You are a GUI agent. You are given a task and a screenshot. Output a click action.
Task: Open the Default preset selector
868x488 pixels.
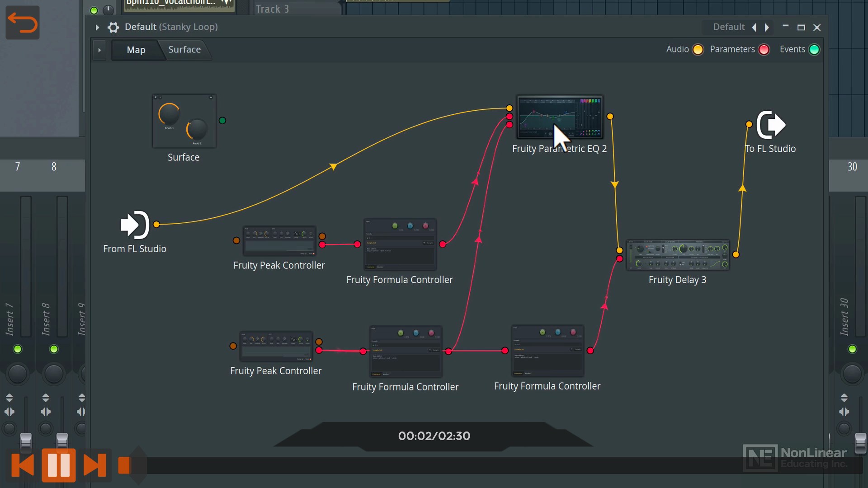[728, 27]
